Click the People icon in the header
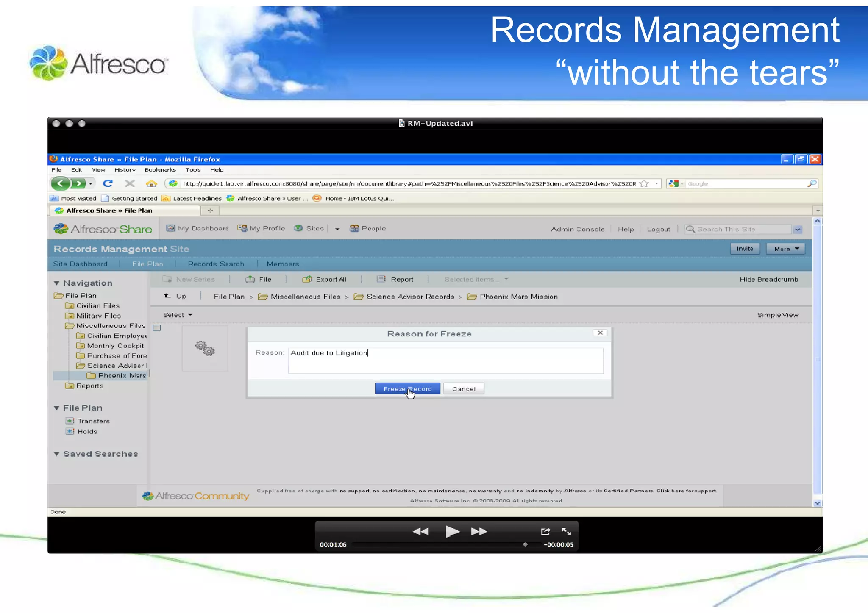868x613 pixels. coord(354,228)
